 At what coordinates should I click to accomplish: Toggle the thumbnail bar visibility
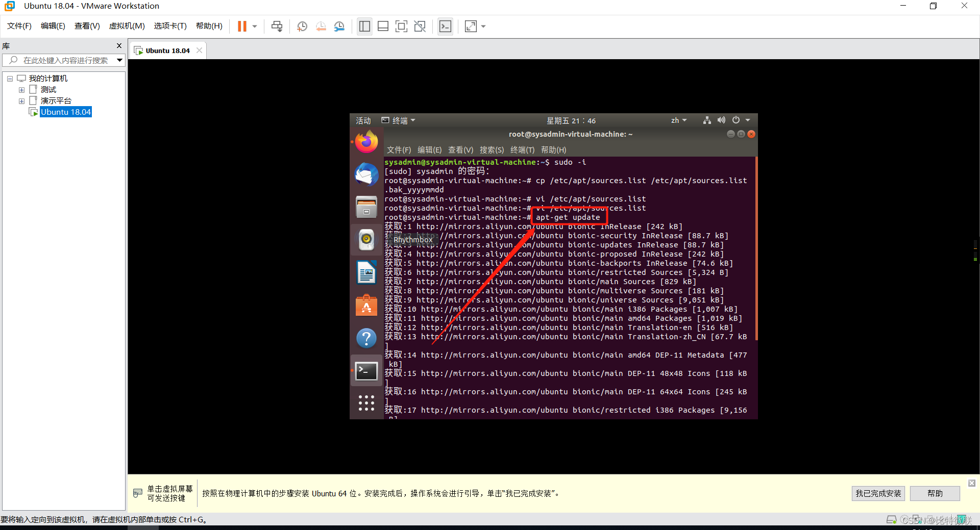pos(383,26)
